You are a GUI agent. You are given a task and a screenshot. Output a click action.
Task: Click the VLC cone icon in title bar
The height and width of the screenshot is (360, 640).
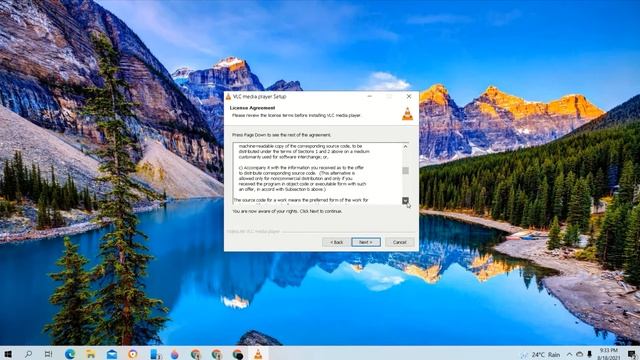pyautogui.click(x=229, y=97)
